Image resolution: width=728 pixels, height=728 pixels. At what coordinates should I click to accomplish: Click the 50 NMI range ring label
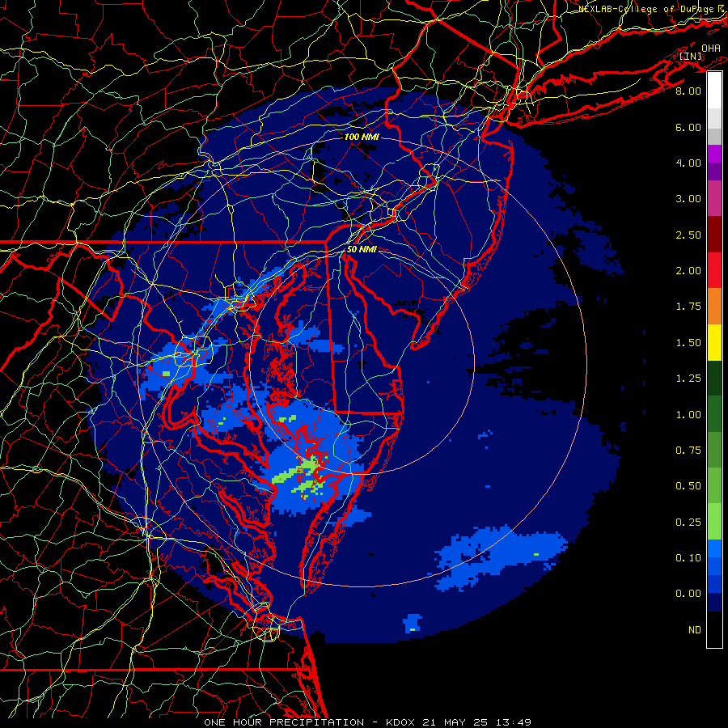362,249
